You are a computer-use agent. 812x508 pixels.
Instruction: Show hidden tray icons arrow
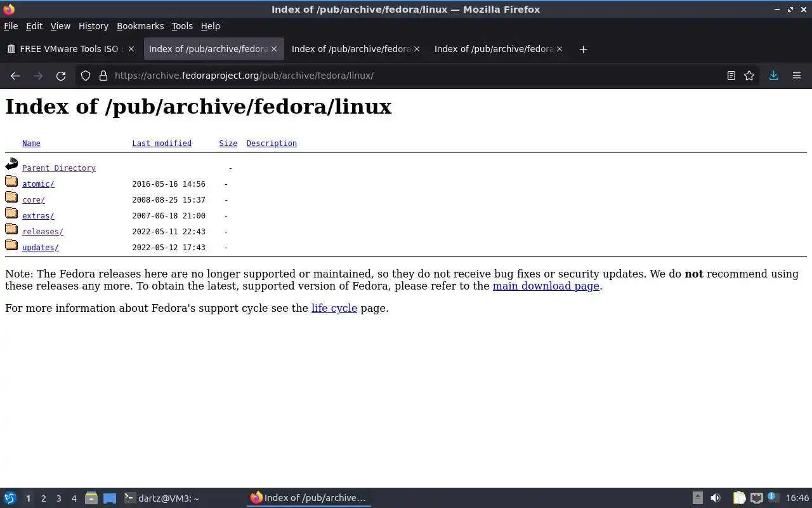point(697,498)
